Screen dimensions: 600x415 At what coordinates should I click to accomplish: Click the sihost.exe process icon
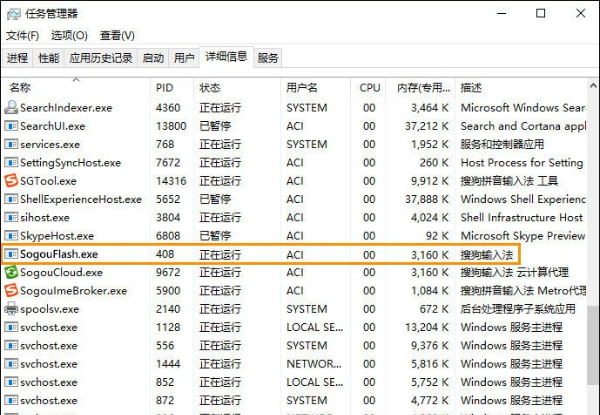11,217
